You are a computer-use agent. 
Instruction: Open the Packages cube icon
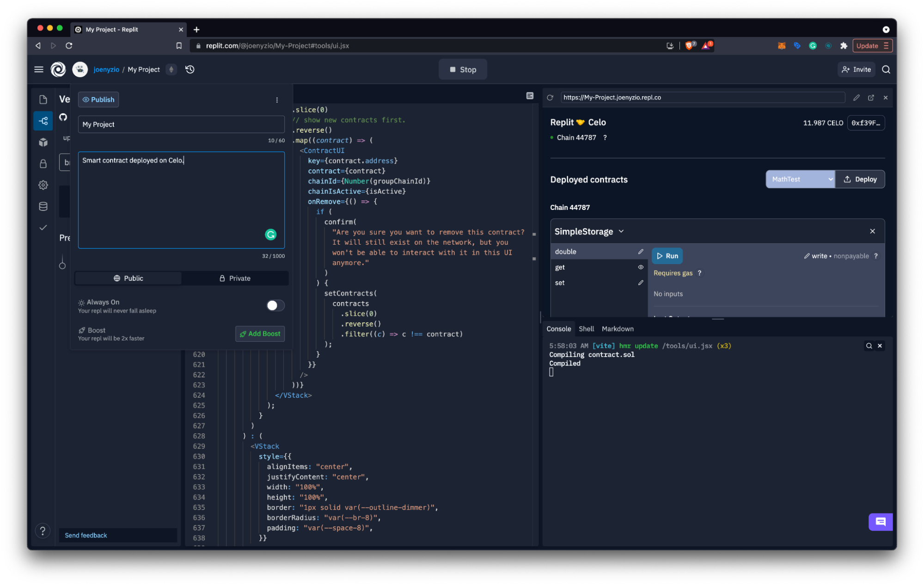pos(43,142)
